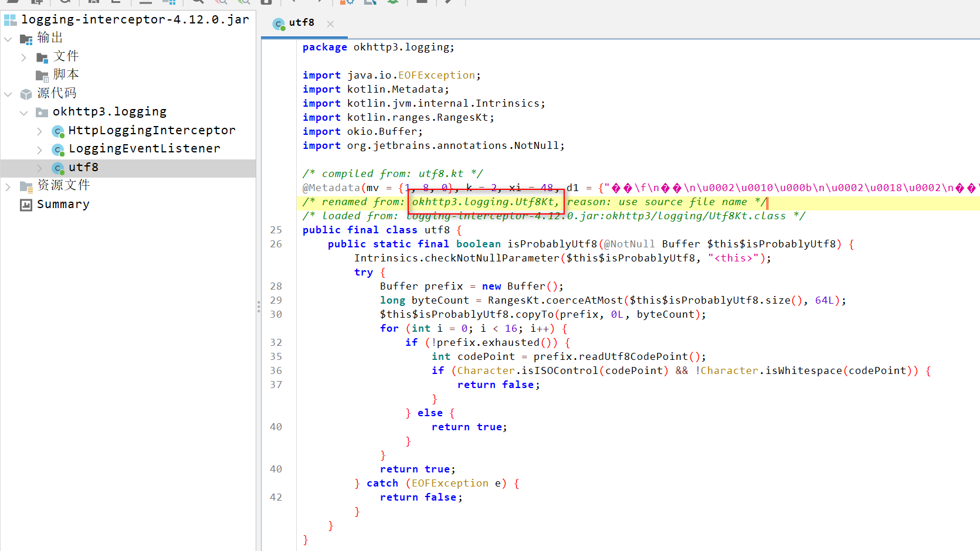Viewport: 980px width, 551px height.
Task: Select LoggingEventListener in the tree
Action: [x=144, y=149]
